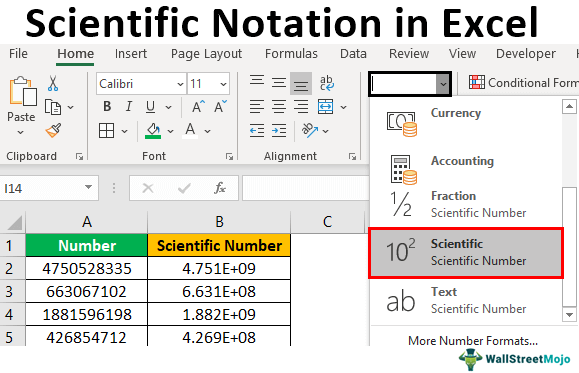The height and width of the screenshot is (373, 579).
Task: Open the font size 11 dropdown
Action: pyautogui.click(x=223, y=84)
